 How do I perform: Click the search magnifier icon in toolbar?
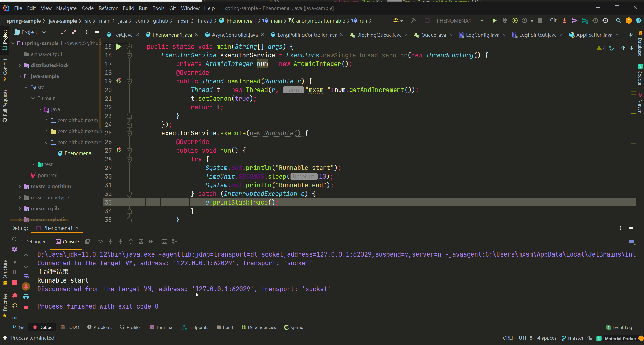click(x=618, y=21)
